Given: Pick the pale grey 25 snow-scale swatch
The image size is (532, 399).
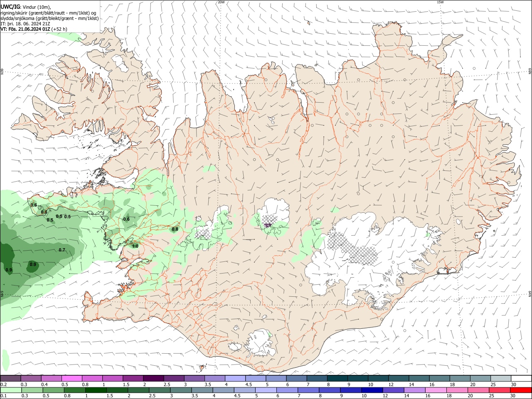Looking at the screenshot, I should pyautogui.click(x=501, y=378).
